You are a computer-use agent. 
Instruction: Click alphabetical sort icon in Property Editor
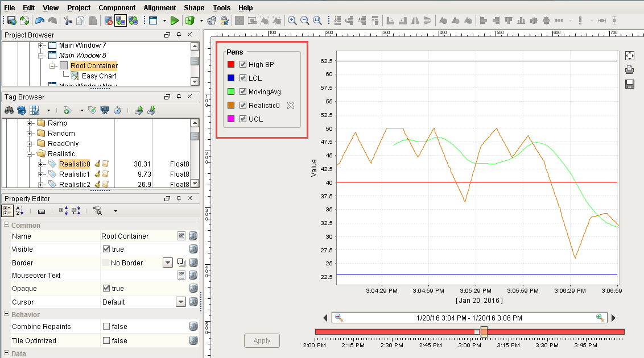click(x=20, y=211)
